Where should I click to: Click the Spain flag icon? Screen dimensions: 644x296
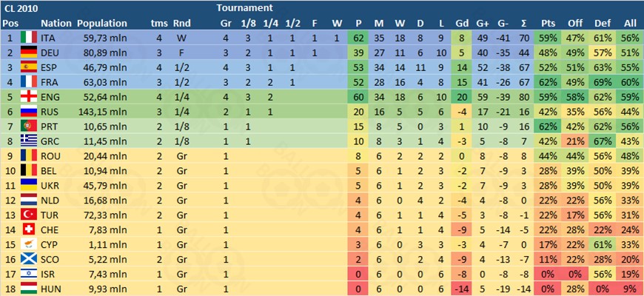coord(29,68)
